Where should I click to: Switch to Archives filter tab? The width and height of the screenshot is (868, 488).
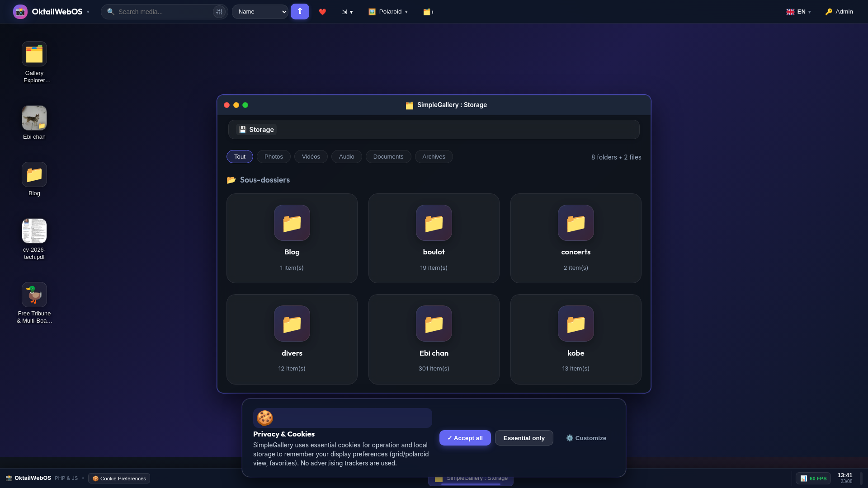pos(434,157)
